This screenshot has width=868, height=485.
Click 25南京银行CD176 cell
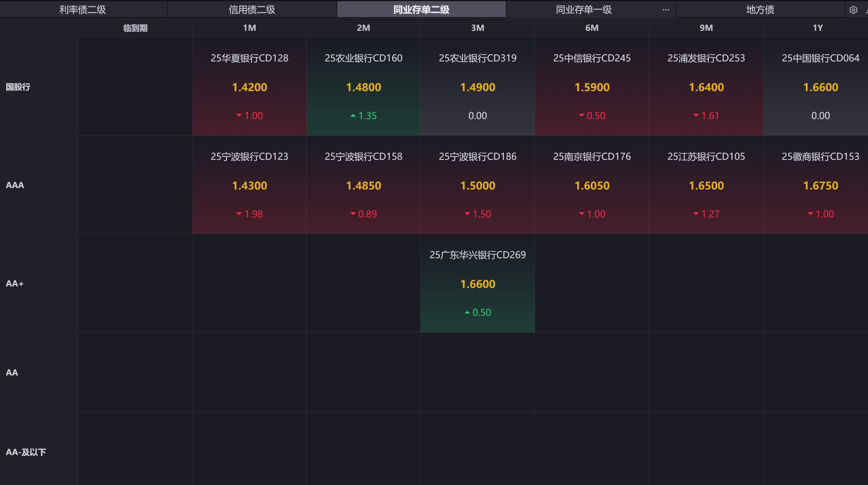592,185
